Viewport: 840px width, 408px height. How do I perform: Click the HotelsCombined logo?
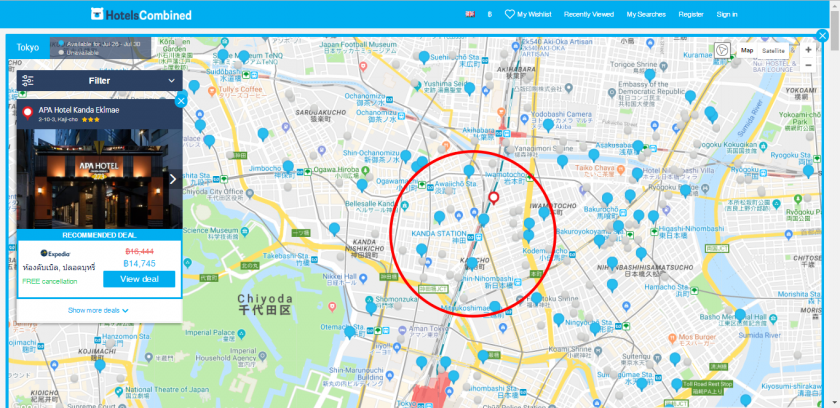[141, 14]
